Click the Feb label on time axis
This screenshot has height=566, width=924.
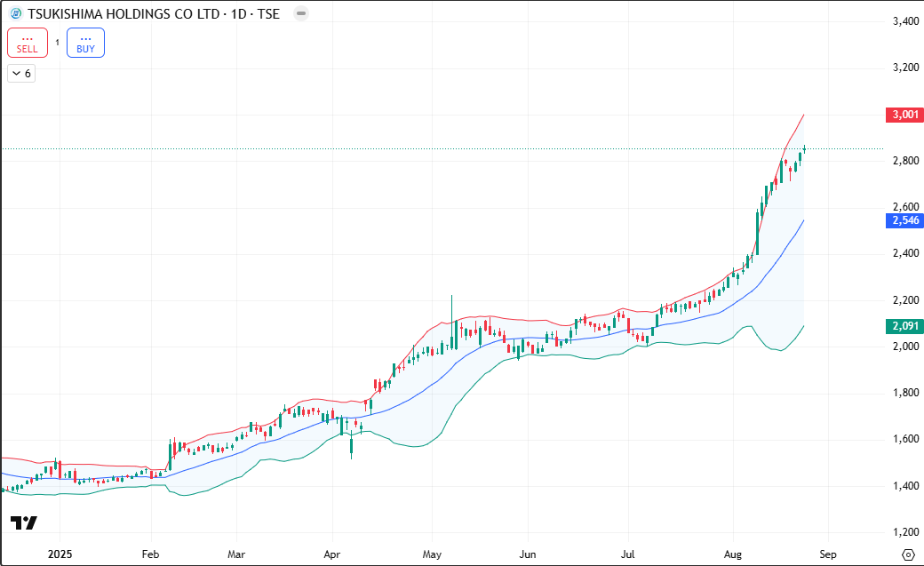coord(151,554)
